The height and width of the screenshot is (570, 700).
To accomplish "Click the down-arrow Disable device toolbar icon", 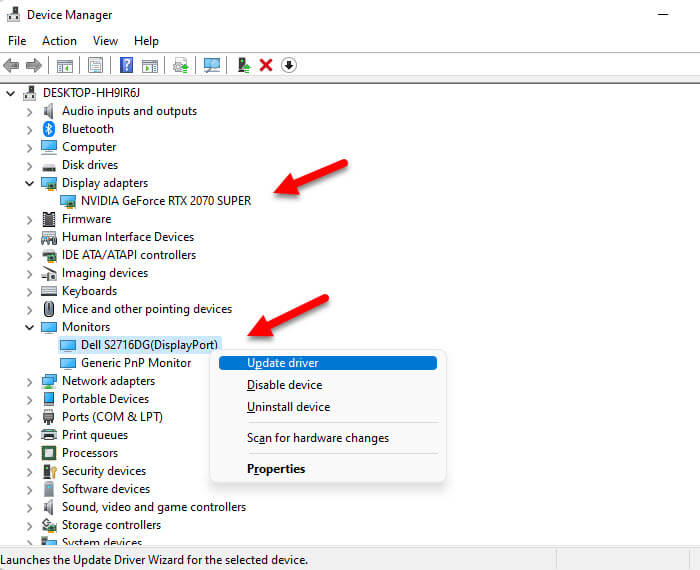I will 289,65.
